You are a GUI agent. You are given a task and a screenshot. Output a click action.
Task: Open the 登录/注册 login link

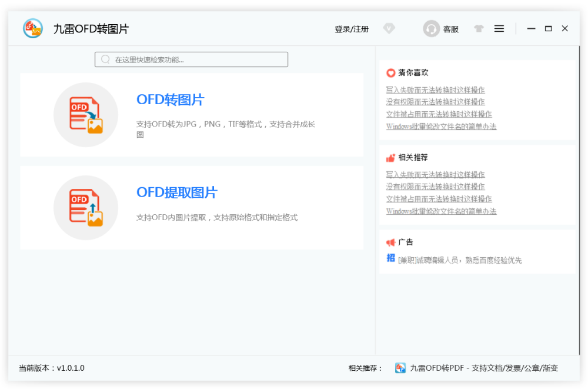click(x=352, y=29)
